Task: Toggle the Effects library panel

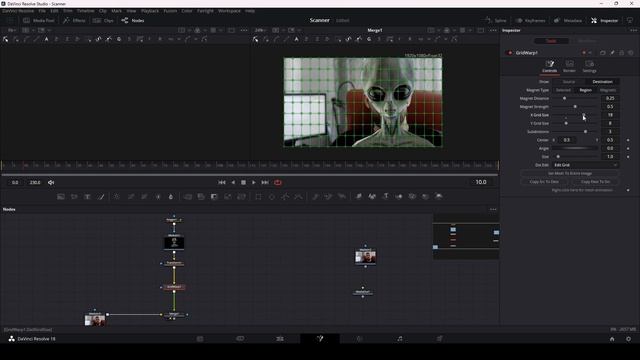Action: (74, 20)
